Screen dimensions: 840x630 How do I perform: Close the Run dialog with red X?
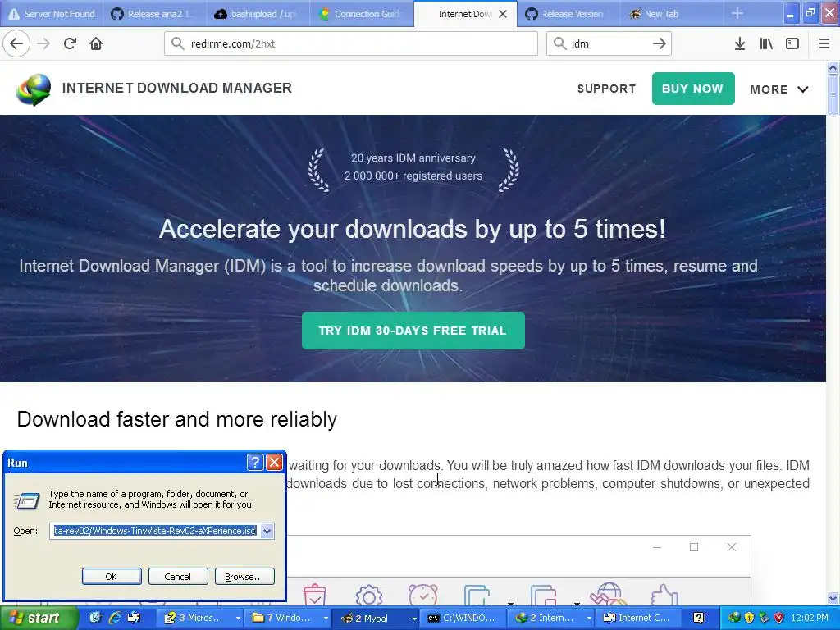coord(274,463)
